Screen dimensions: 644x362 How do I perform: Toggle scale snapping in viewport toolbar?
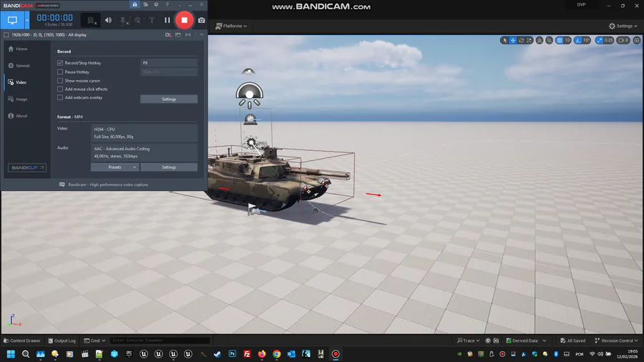[599, 40]
